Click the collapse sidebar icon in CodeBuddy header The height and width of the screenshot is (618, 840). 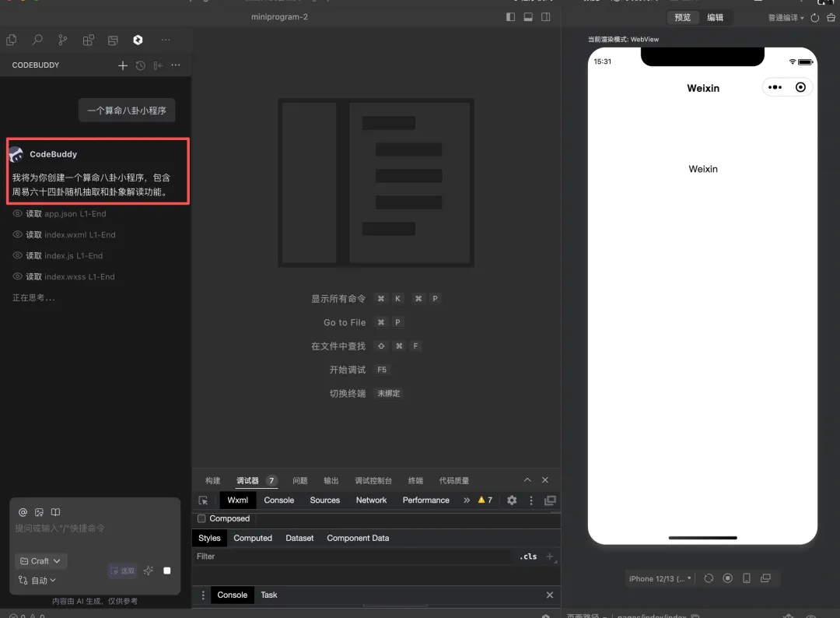point(158,65)
